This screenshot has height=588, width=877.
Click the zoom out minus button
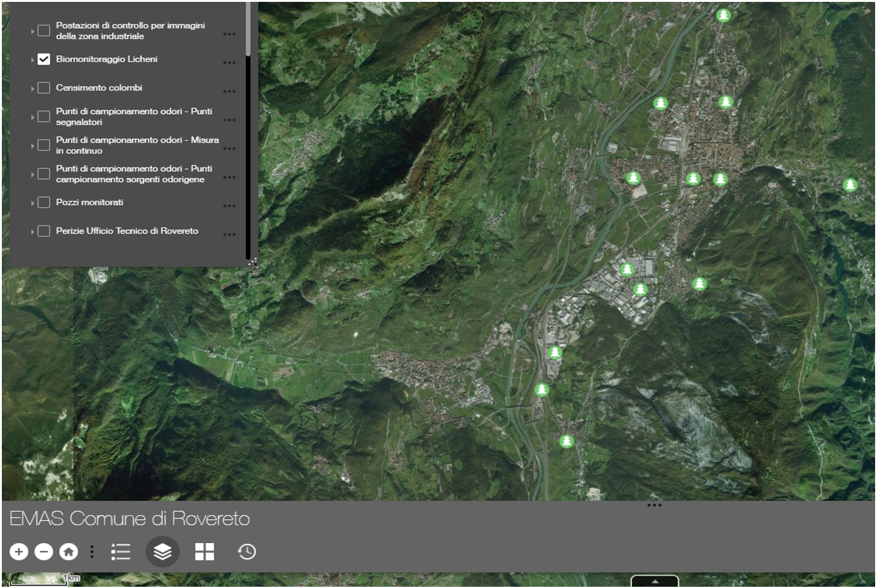pos(44,551)
